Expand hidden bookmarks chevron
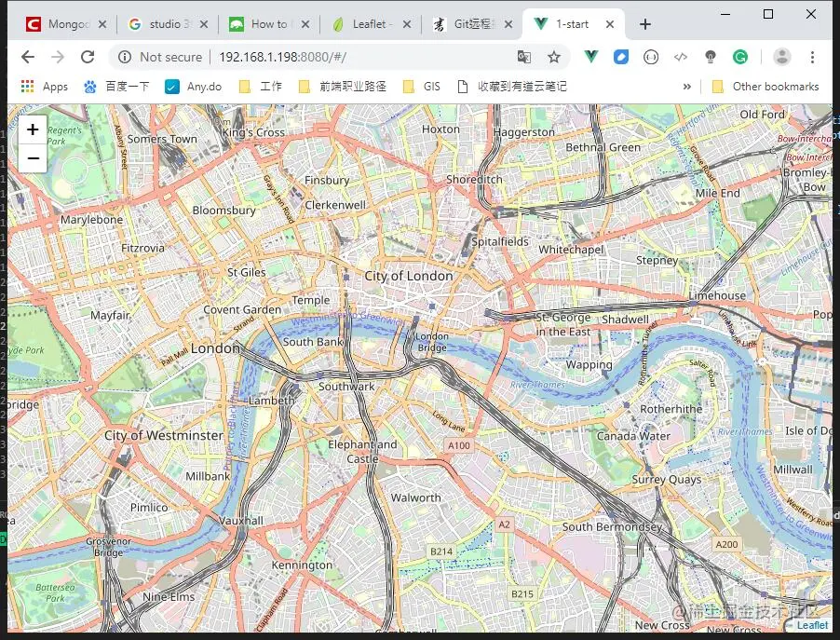Screen dimensions: 840x640 pos(686,87)
